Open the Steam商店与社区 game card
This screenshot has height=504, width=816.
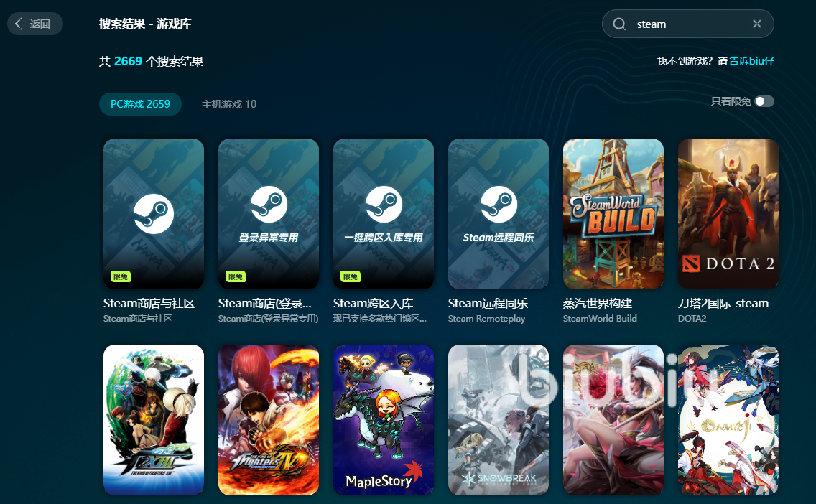click(154, 214)
